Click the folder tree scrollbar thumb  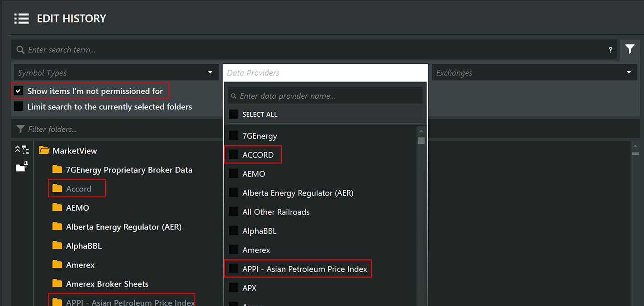635,153
